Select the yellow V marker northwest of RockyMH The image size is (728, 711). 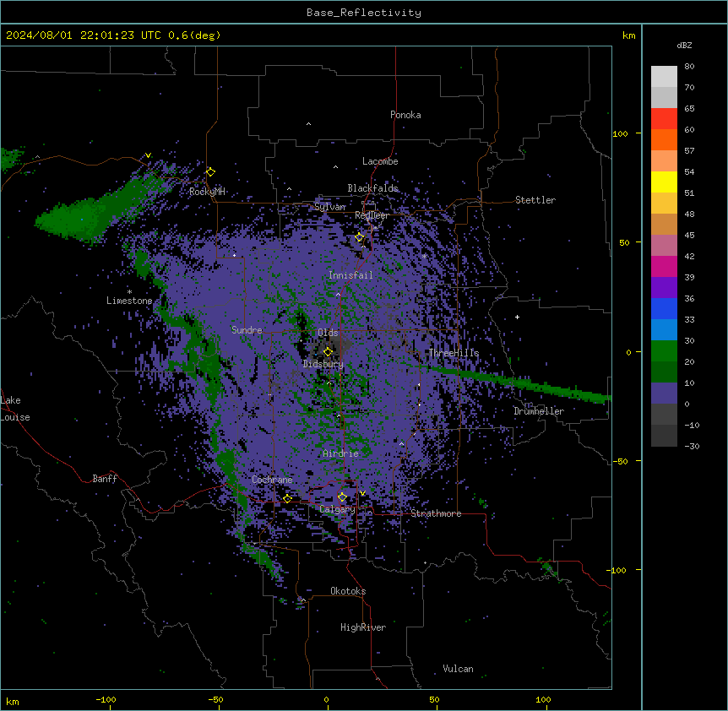coord(148,155)
